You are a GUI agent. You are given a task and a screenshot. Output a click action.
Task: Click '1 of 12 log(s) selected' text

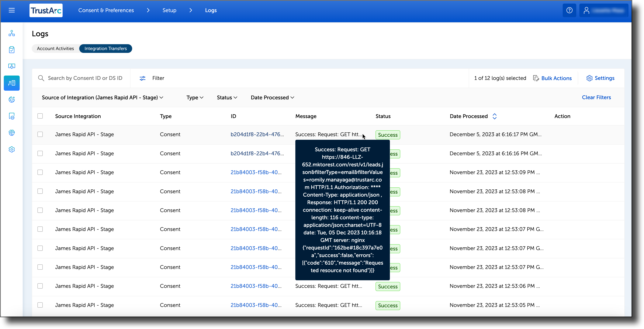(500, 78)
